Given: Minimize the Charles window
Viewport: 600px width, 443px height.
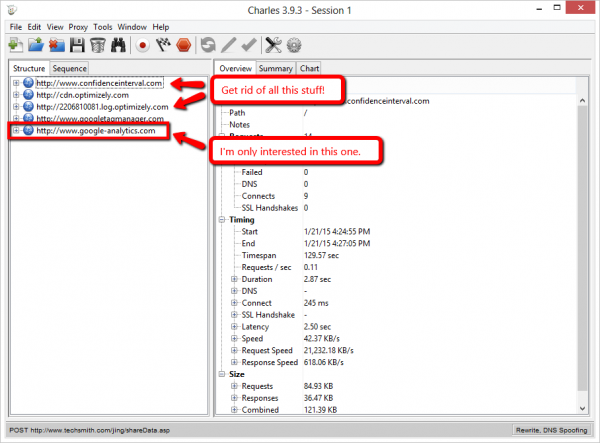Looking at the screenshot, I should coord(539,9).
